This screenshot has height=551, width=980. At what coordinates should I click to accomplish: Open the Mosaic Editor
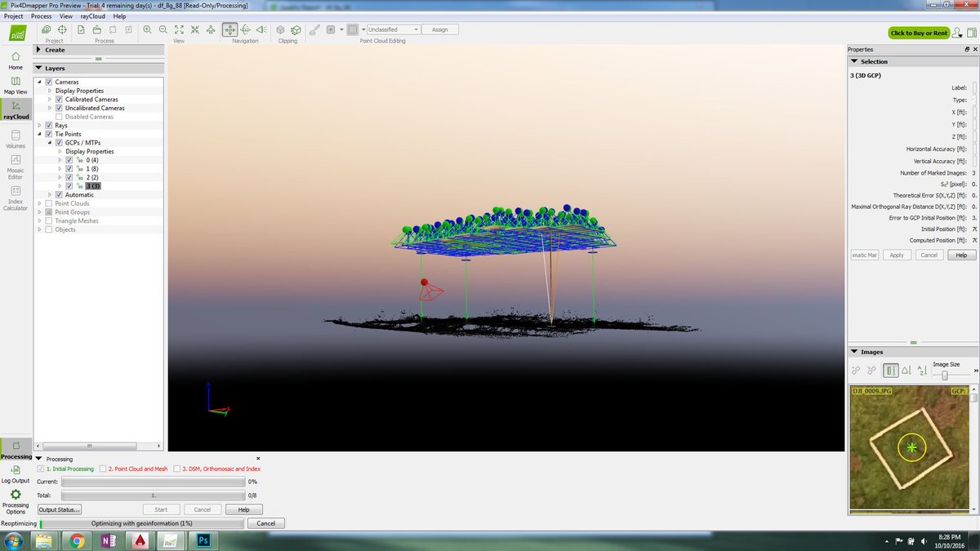[x=16, y=167]
